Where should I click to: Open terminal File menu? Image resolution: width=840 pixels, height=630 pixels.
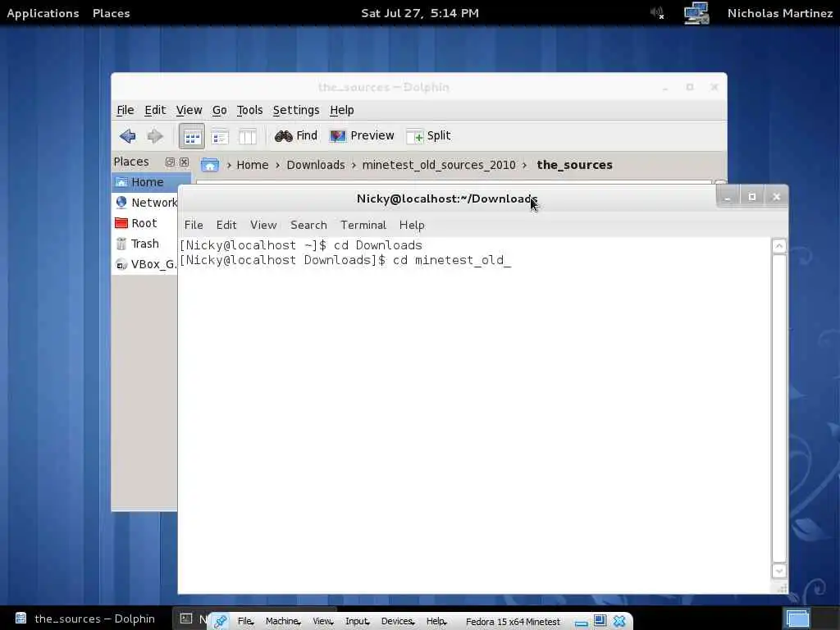tap(194, 225)
